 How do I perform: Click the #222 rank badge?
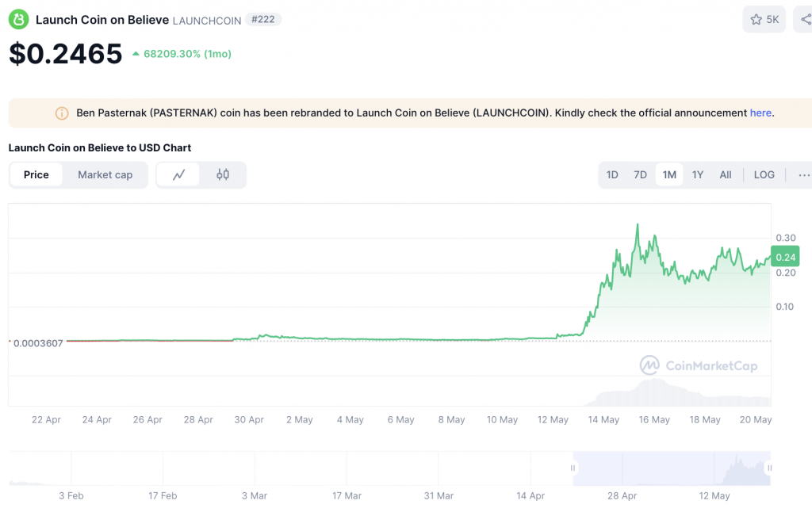263,19
